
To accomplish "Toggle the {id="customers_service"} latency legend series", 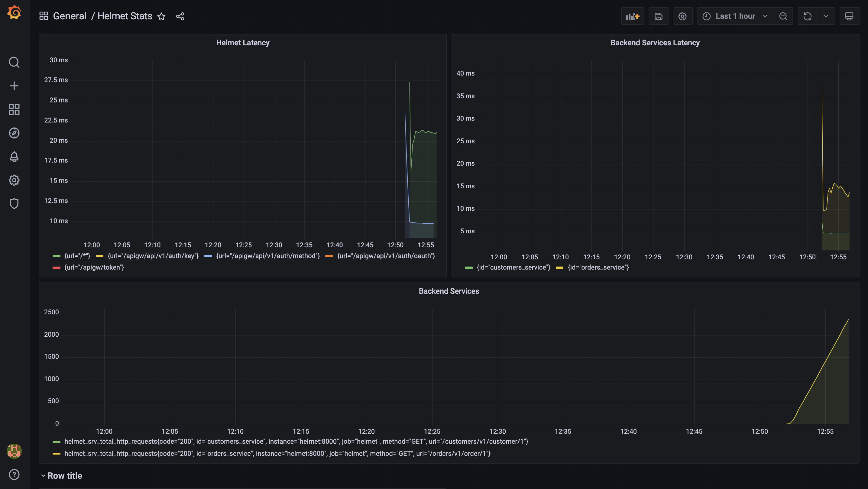I will [513, 267].
